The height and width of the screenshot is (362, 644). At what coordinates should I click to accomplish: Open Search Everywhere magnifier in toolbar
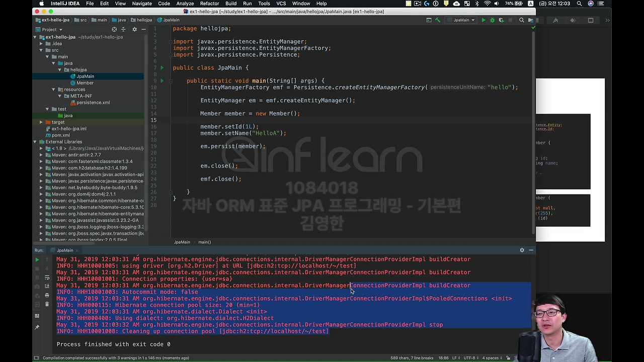[522, 20]
